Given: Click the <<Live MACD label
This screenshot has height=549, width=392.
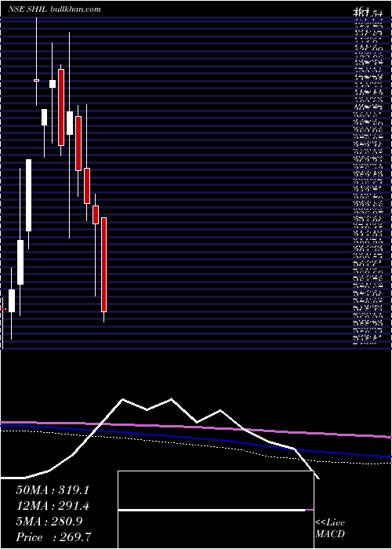Looking at the screenshot, I should coord(330,529).
